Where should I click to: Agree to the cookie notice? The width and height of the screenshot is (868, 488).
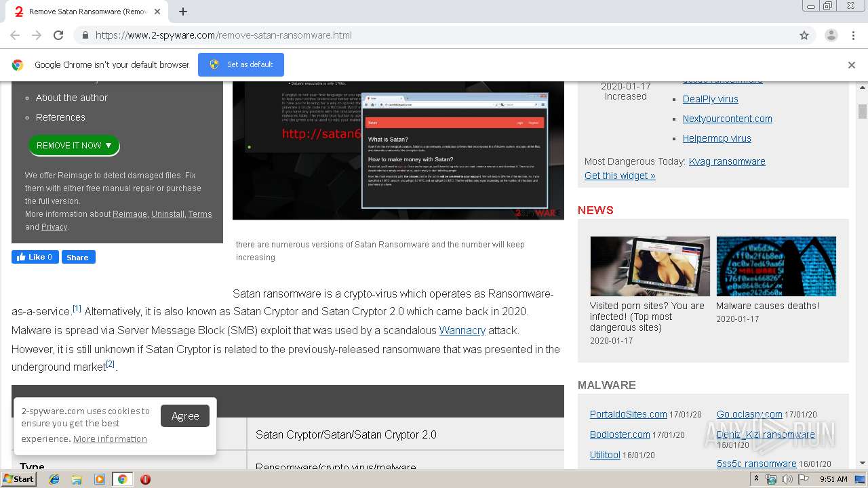pos(185,416)
